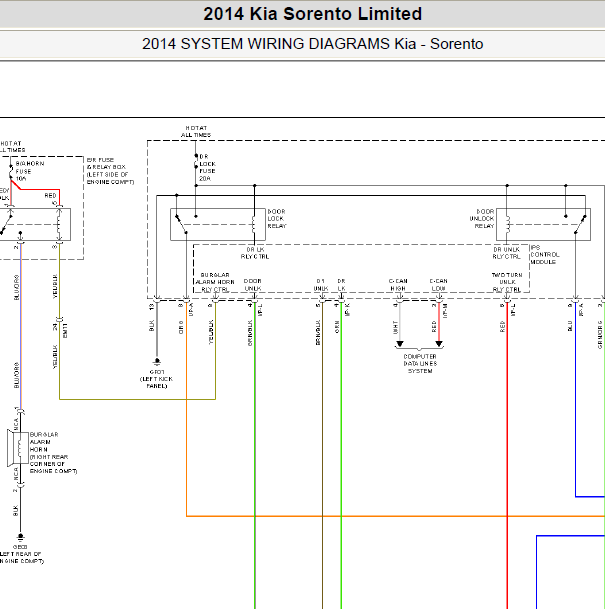Click the G101 ground symbol
Image resolution: width=605 pixels, height=609 pixels.
pyautogui.click(x=157, y=362)
